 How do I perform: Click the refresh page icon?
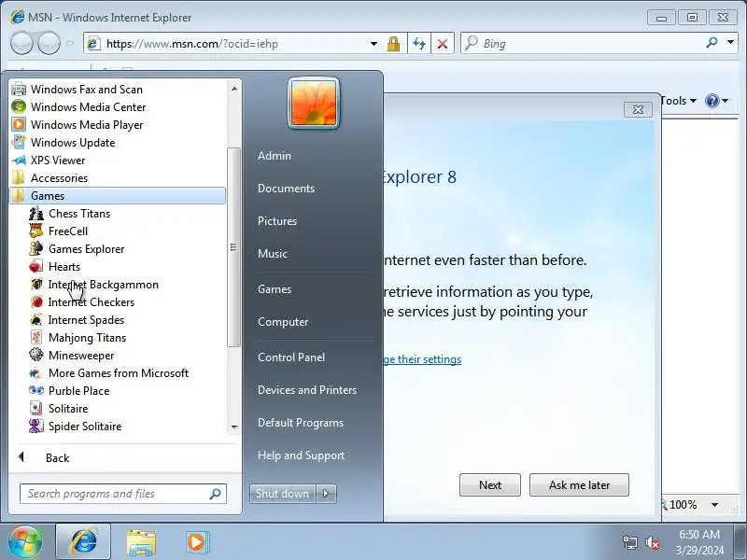coord(419,44)
